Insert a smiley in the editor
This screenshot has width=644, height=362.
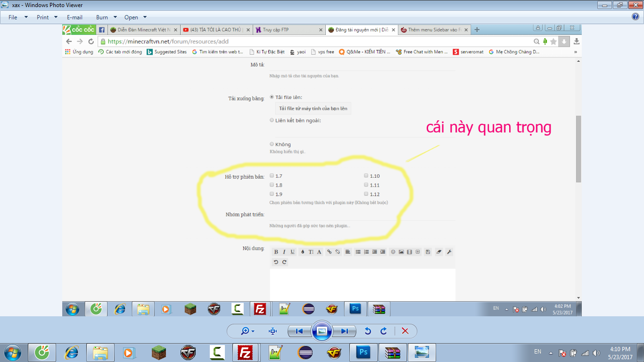coord(393,252)
